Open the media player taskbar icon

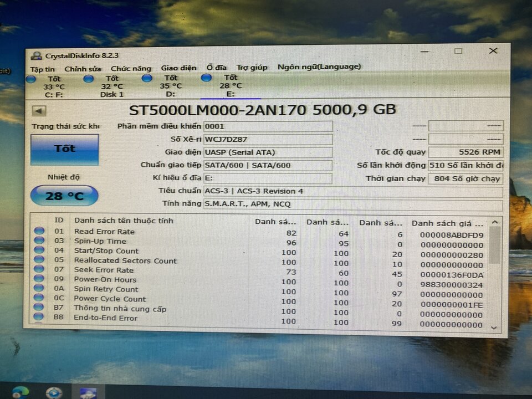[54, 392]
